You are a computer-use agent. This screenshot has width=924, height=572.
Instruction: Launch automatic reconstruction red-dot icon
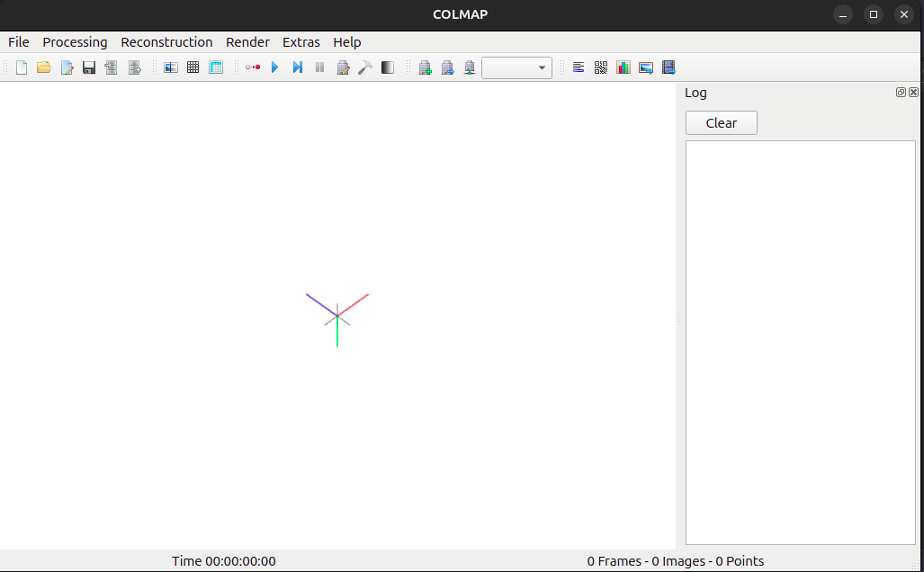click(x=253, y=67)
